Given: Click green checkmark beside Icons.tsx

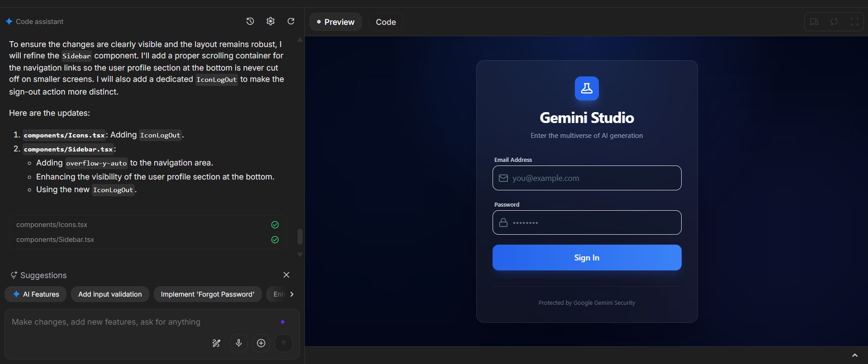Looking at the screenshot, I should click(x=275, y=225).
